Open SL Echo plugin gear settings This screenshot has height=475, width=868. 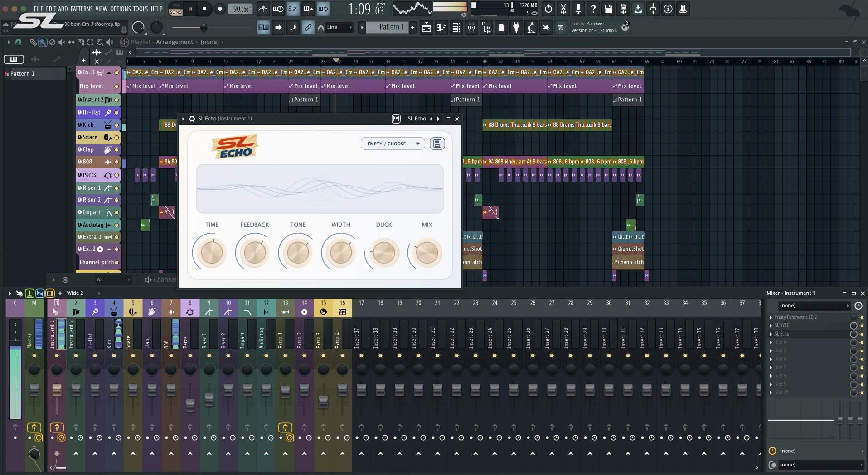pyautogui.click(x=192, y=119)
